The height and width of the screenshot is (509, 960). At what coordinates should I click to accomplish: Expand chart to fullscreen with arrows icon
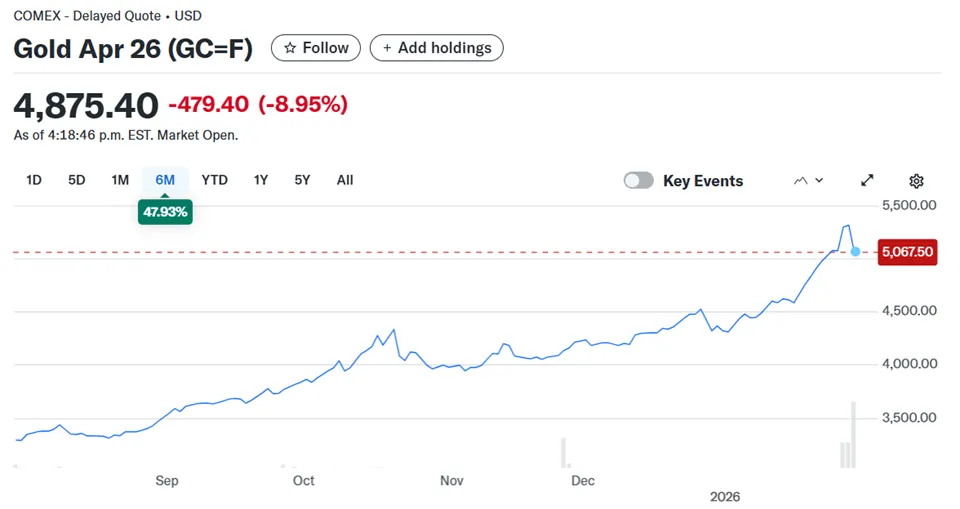(x=867, y=180)
